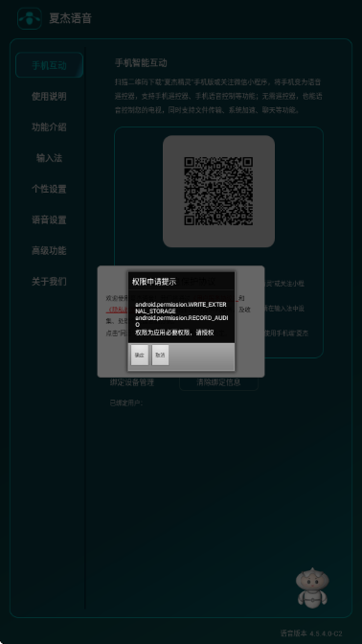Open the 使用说明 sidebar tab
Screen dimensions: 362x644
[x=49, y=97]
